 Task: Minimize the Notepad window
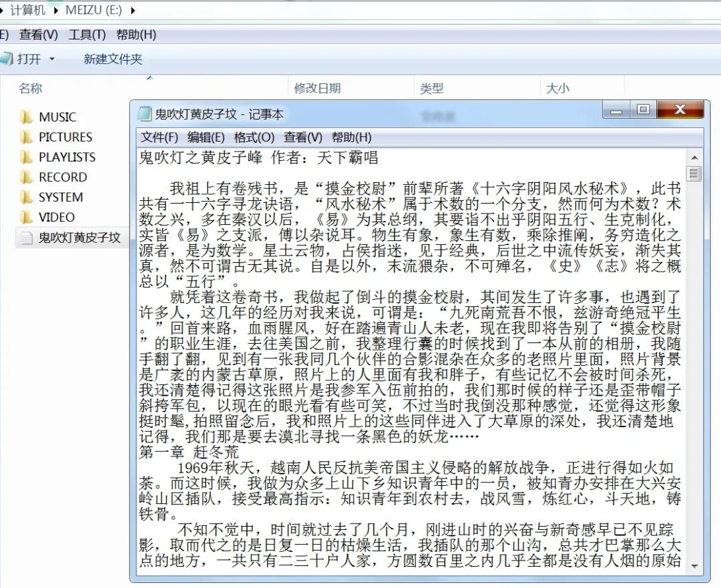[x=617, y=110]
